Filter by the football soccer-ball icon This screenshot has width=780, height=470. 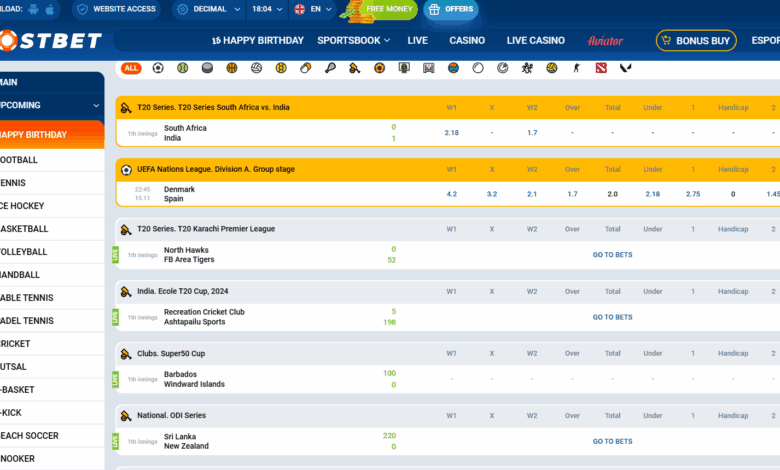coord(158,68)
